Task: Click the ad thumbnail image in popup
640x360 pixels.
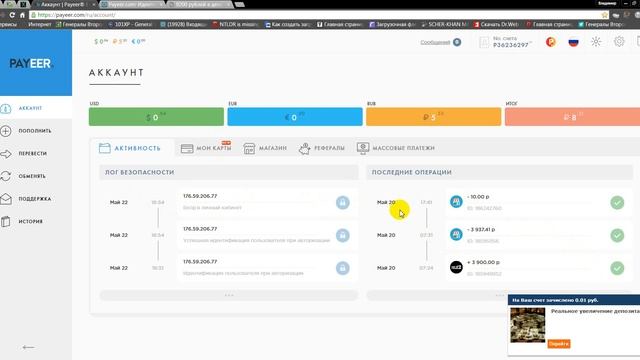Action: tap(527, 325)
